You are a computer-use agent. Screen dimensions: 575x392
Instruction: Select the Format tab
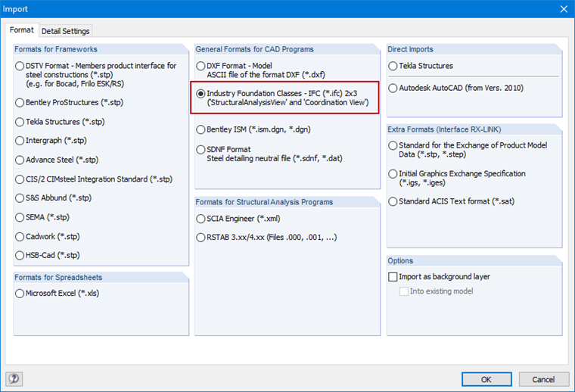tap(21, 30)
